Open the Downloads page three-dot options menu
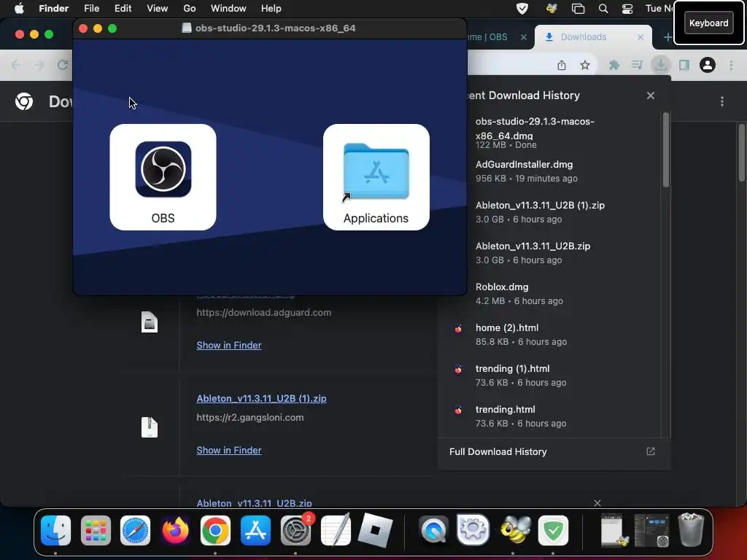The image size is (747, 560). pos(722,101)
